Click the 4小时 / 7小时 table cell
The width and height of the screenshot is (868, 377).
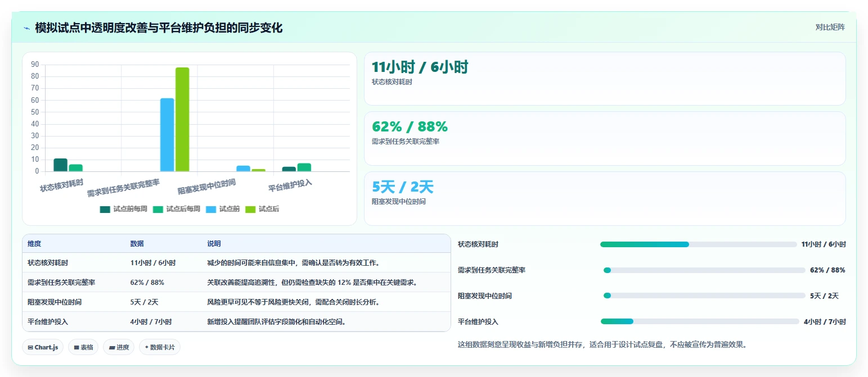coord(151,322)
